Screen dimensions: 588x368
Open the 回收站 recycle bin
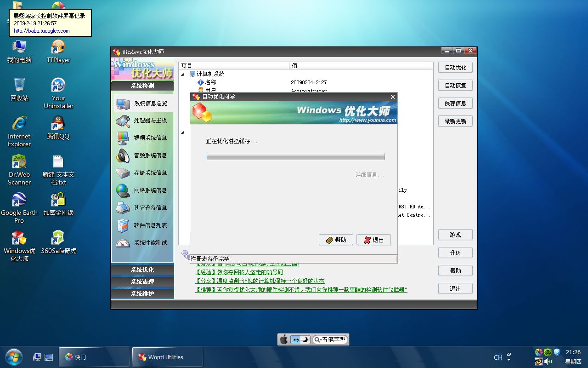(19, 90)
